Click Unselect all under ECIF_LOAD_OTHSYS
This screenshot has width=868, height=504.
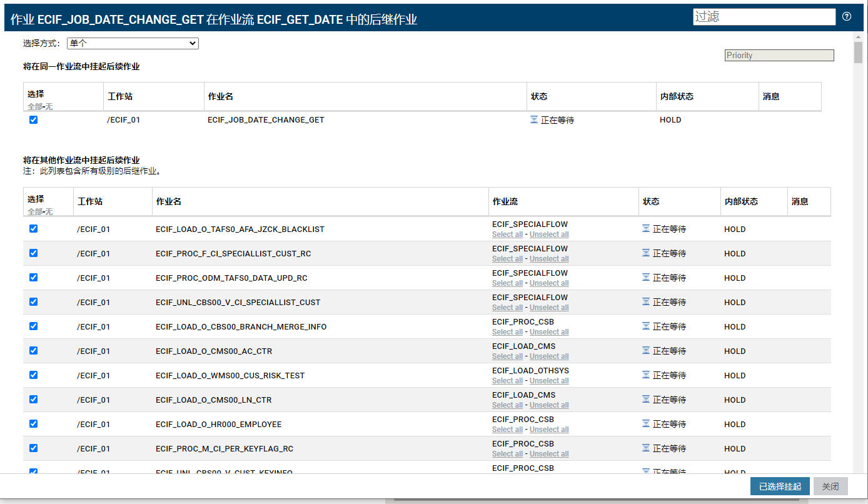[x=548, y=380]
